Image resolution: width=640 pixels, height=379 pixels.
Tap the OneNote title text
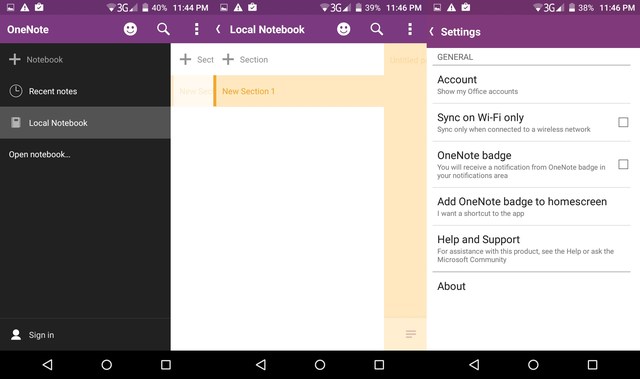click(x=28, y=29)
